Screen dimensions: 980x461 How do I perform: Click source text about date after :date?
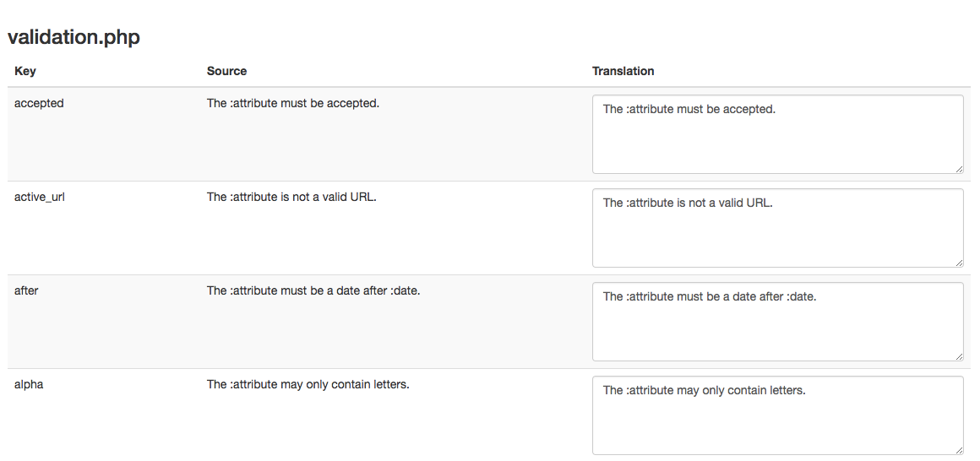pyautogui.click(x=313, y=290)
